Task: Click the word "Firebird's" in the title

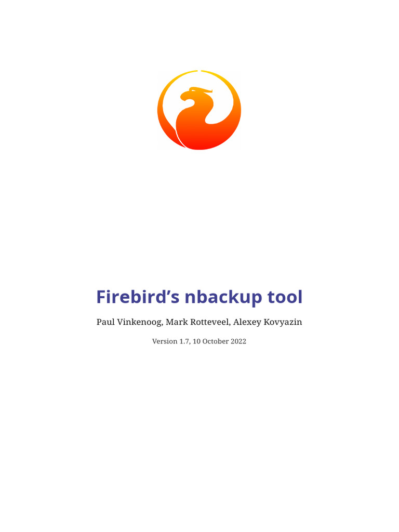Action: (x=138, y=297)
